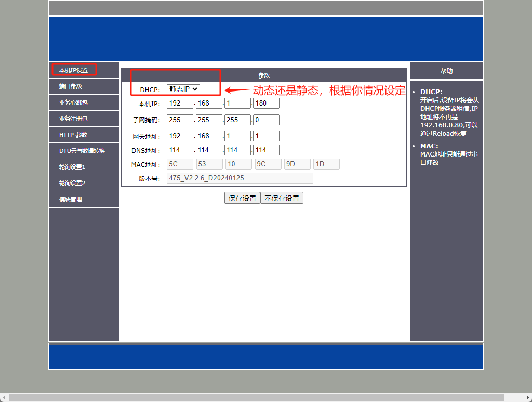Click the last 子网掩码 field showing 0
This screenshot has height=402, width=532.
click(266, 120)
